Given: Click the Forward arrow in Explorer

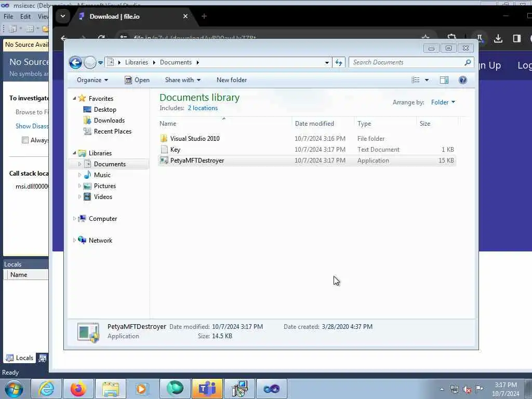Looking at the screenshot, I should 90,62.
